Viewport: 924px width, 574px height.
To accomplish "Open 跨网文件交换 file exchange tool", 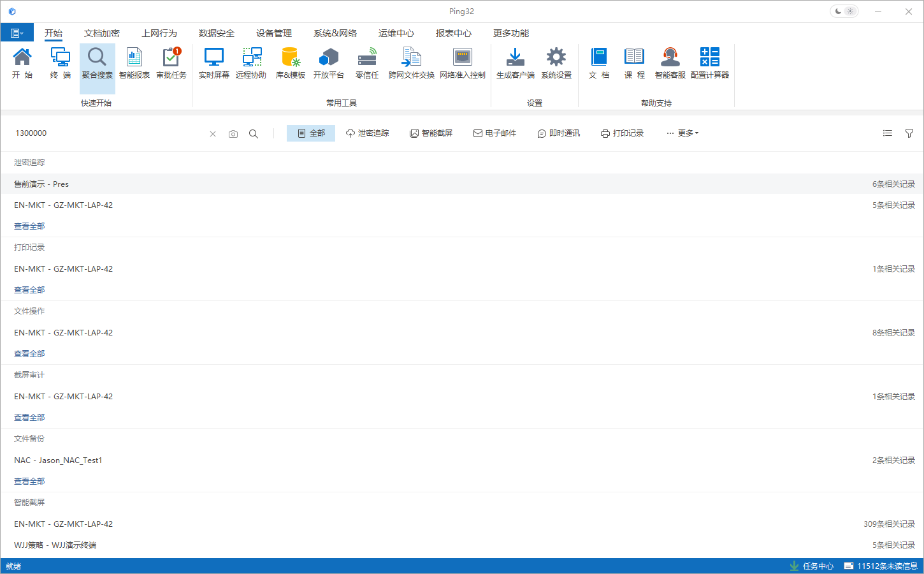I will 411,63.
